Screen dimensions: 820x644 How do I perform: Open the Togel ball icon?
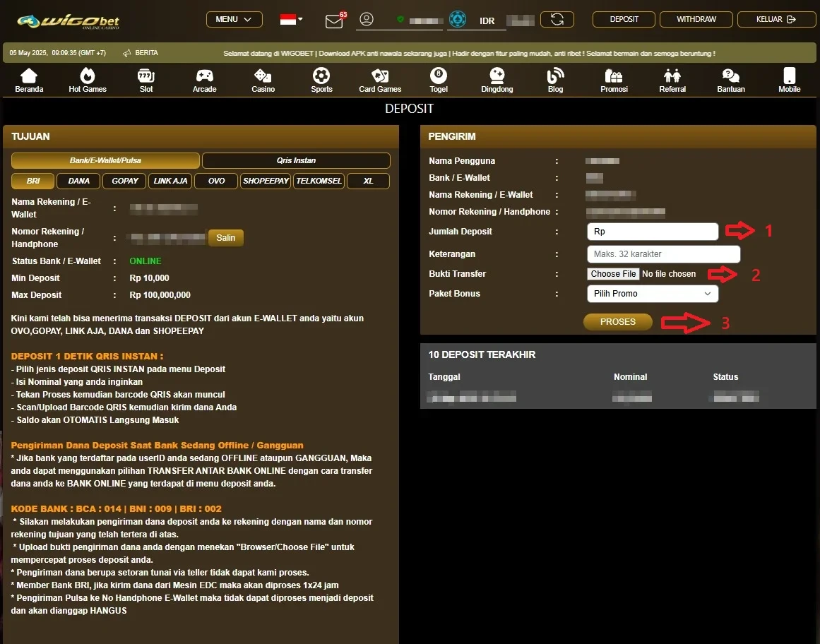[x=438, y=76]
